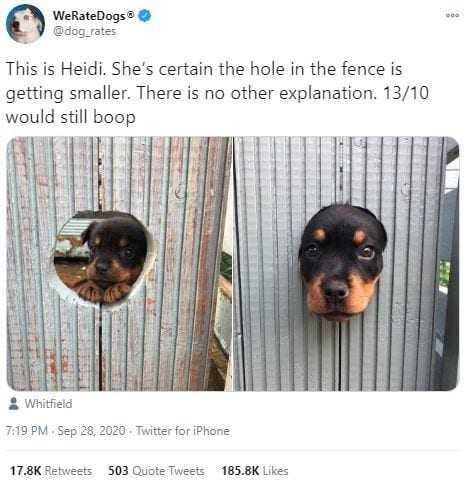
Task: Click the dog's nose in right photo
Action: click(336, 289)
